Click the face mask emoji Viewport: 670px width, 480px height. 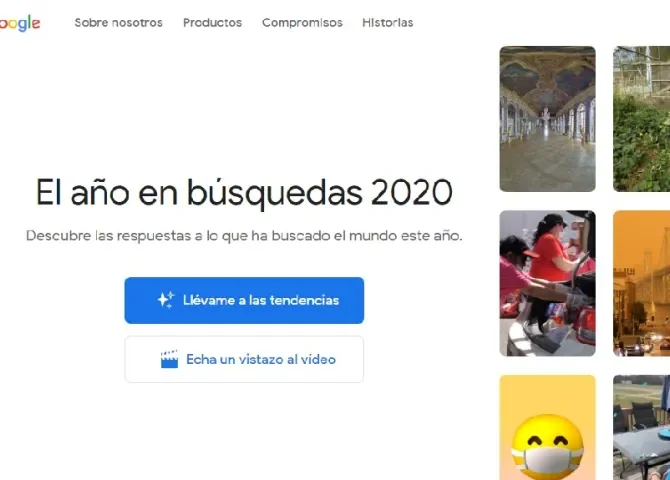[547, 447]
